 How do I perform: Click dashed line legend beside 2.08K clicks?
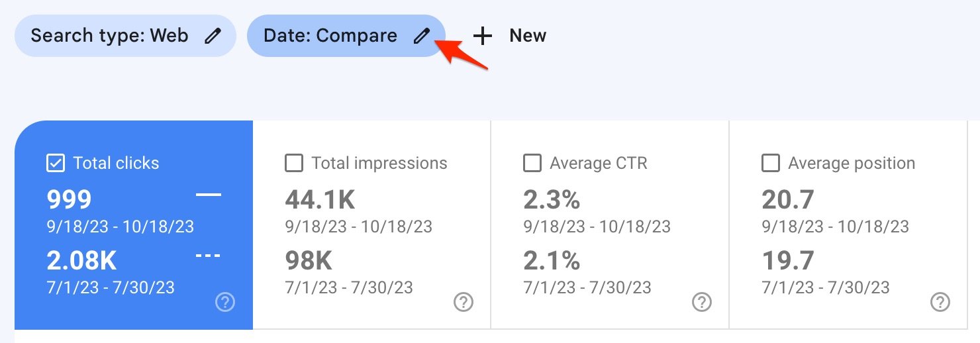[x=209, y=256]
